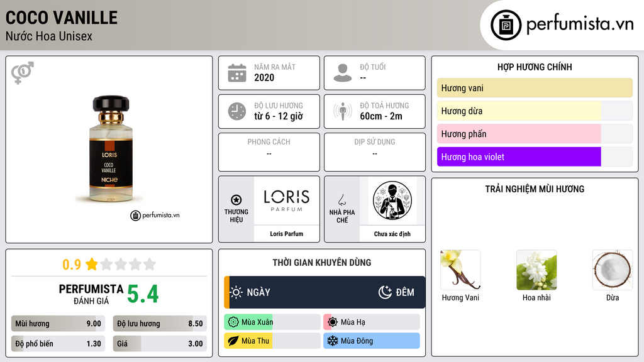The width and height of the screenshot is (644, 362).
Task: Click the Perfumista score 5.4
Action: click(x=143, y=294)
